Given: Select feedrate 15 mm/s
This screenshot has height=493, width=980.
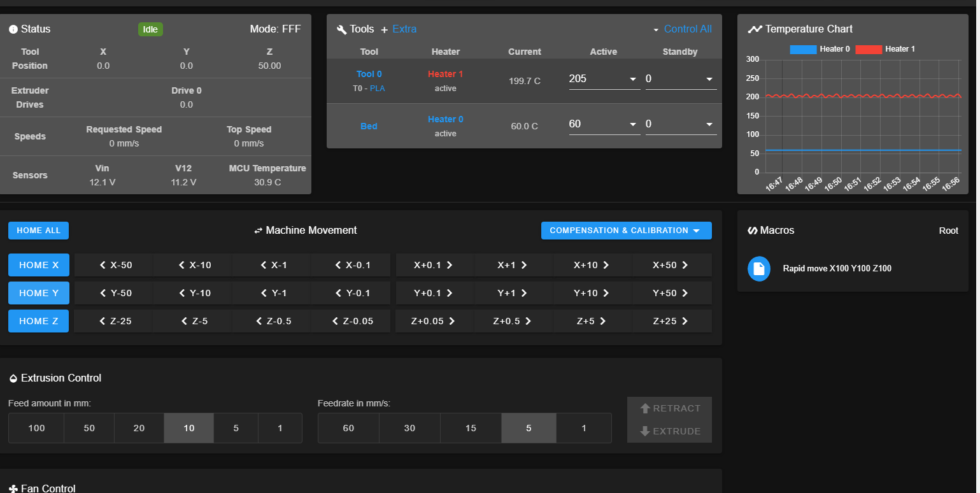Looking at the screenshot, I should tap(471, 428).
